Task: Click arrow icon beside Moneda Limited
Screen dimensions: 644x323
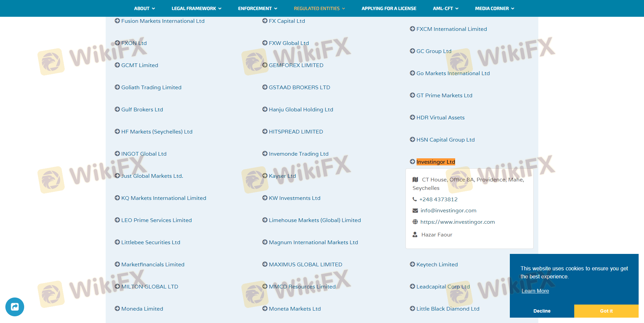Action: [x=117, y=309]
